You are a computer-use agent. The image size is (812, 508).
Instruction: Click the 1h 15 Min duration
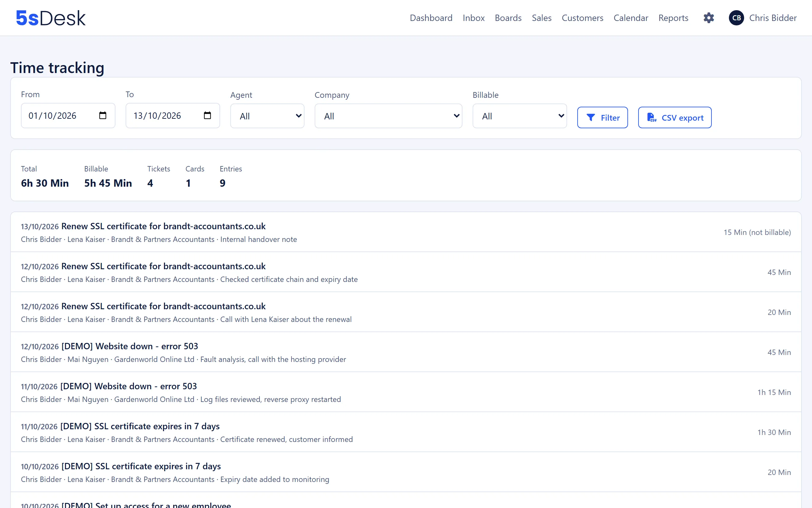774,392
